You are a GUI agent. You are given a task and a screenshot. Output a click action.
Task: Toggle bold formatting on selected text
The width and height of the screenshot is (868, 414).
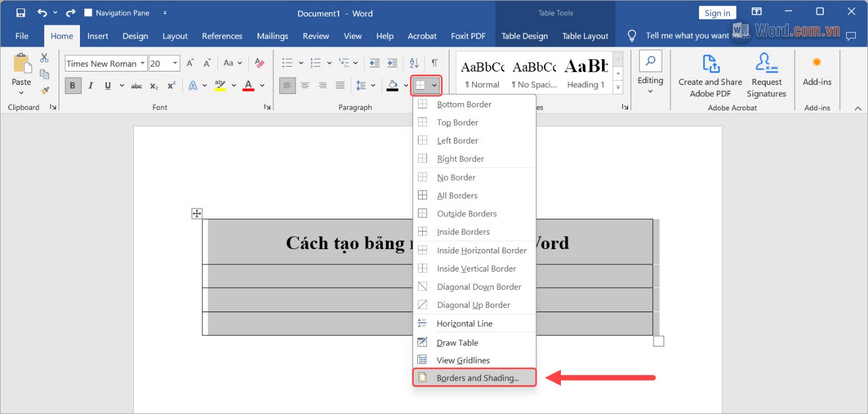pyautogui.click(x=72, y=85)
